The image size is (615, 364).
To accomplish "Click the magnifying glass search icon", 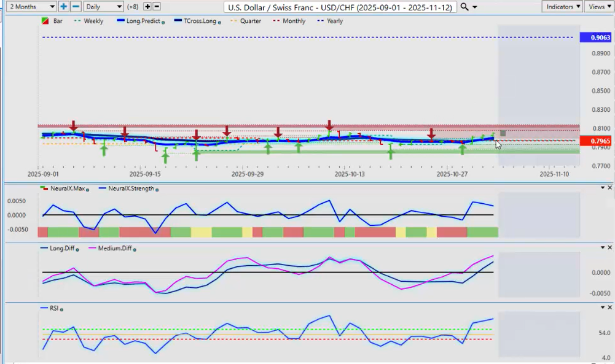I will pyautogui.click(x=464, y=7).
